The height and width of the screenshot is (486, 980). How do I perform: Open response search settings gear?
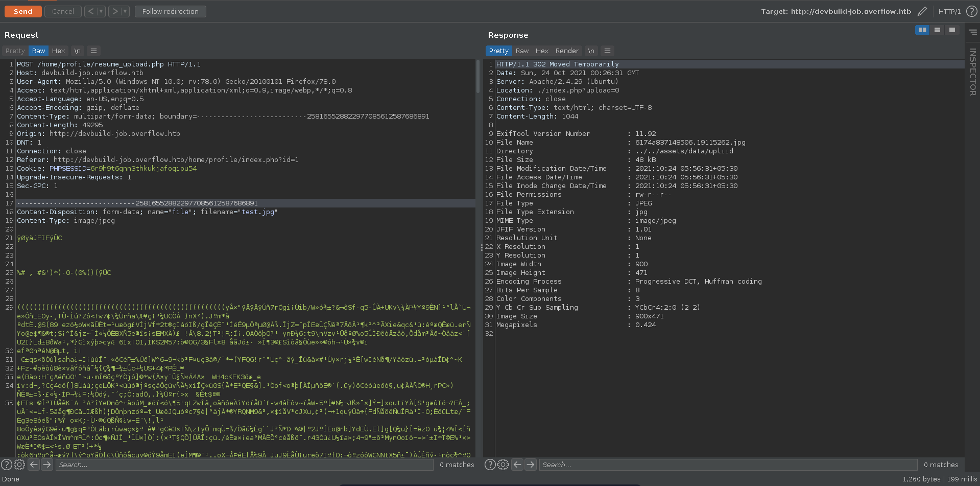coord(503,465)
